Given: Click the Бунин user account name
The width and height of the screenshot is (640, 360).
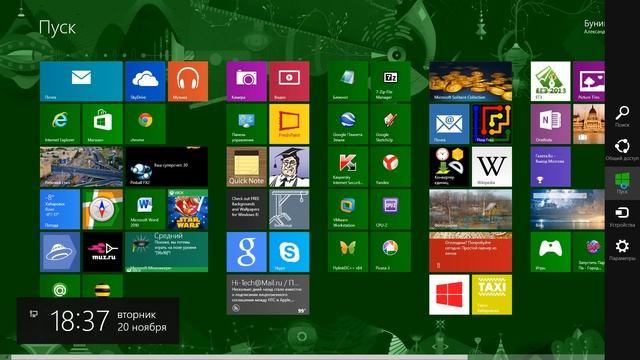Looking at the screenshot, I should pyautogui.click(x=594, y=24).
